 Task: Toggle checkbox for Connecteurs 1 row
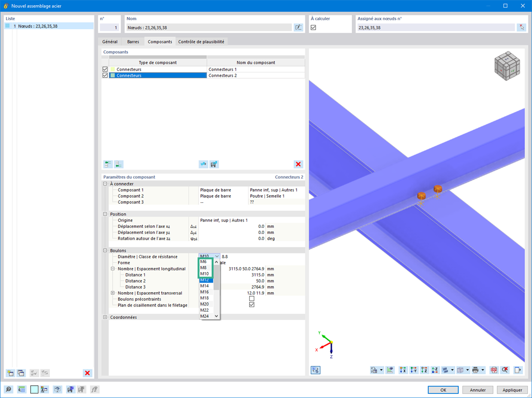pyautogui.click(x=105, y=69)
